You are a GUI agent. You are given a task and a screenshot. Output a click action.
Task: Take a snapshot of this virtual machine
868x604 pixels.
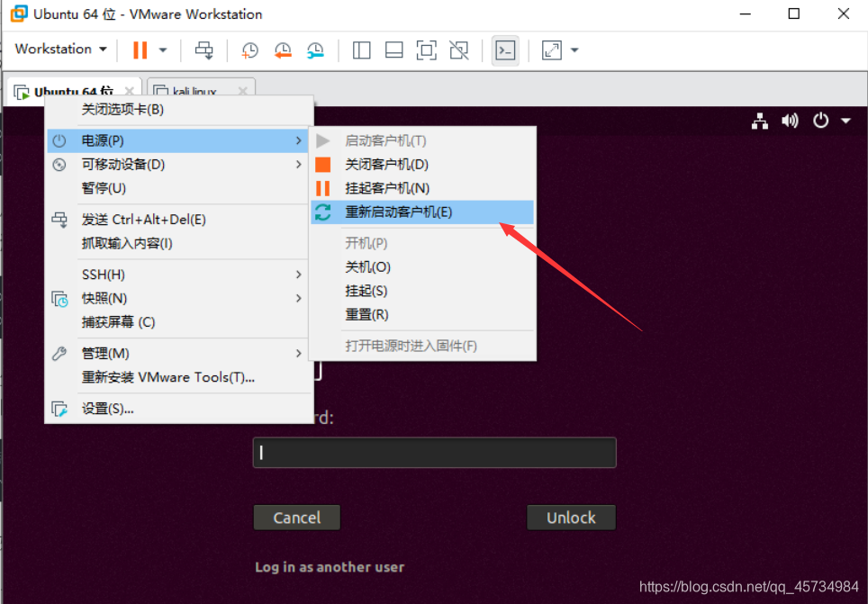coord(249,50)
